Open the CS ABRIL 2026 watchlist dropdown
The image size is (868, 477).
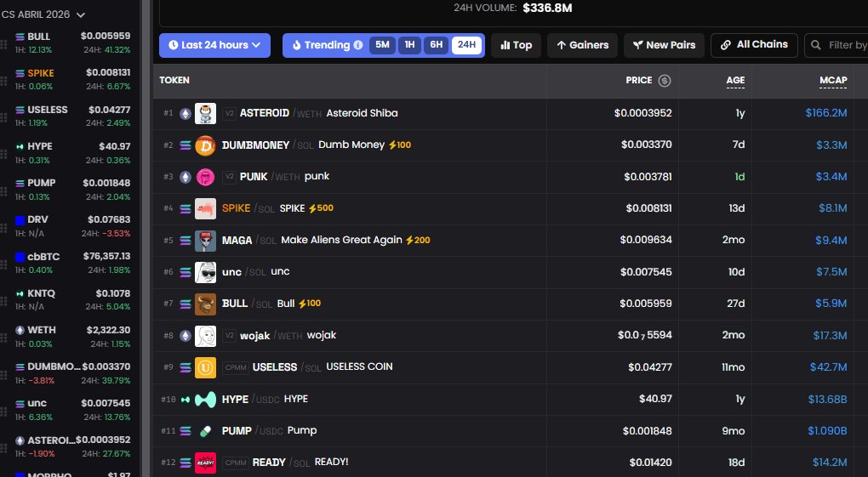tap(43, 14)
